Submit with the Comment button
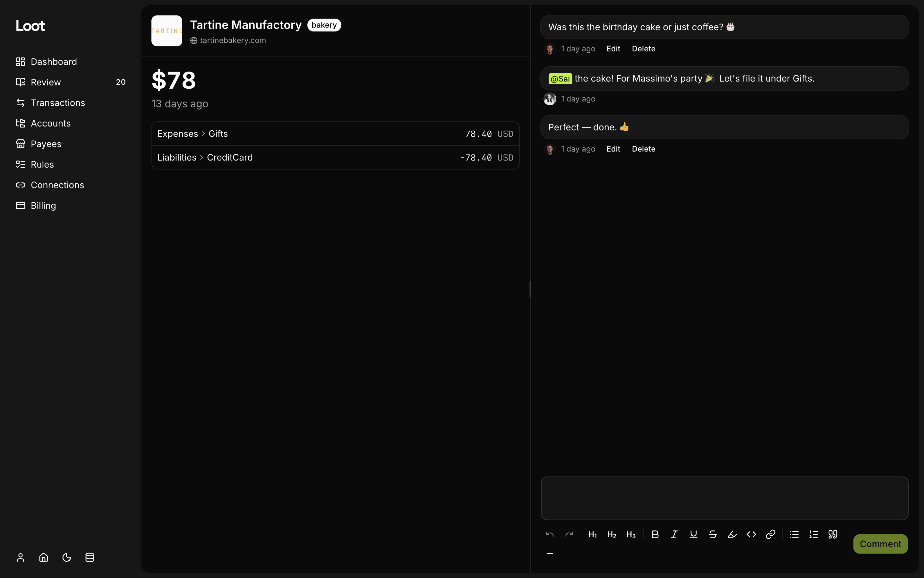The image size is (924, 578). point(880,544)
